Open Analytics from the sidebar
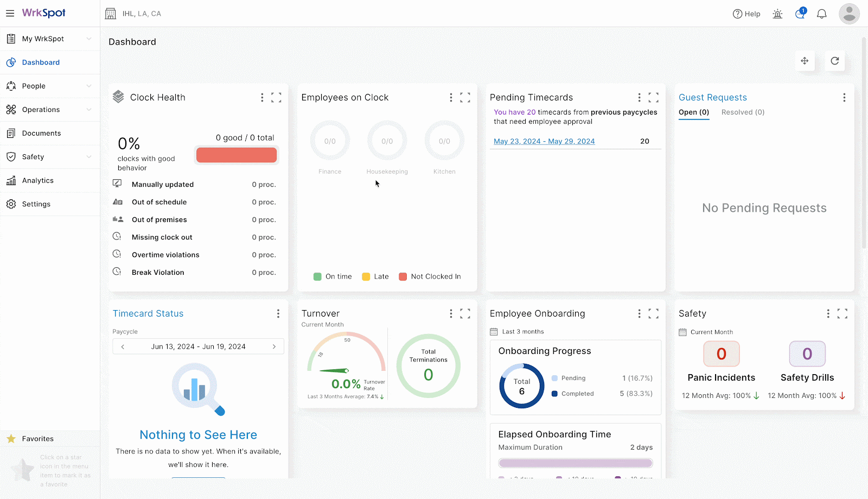 click(38, 181)
